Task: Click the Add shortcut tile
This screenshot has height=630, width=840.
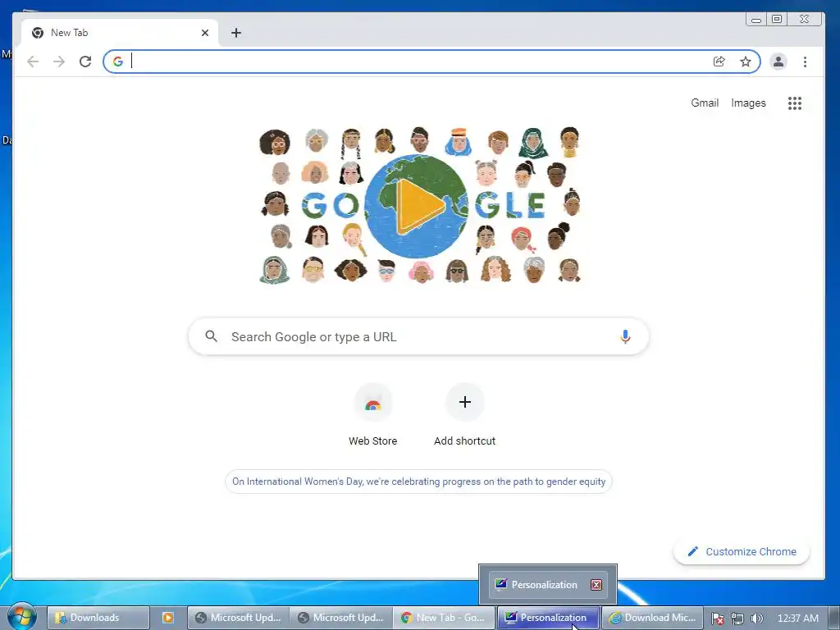Action: click(464, 415)
